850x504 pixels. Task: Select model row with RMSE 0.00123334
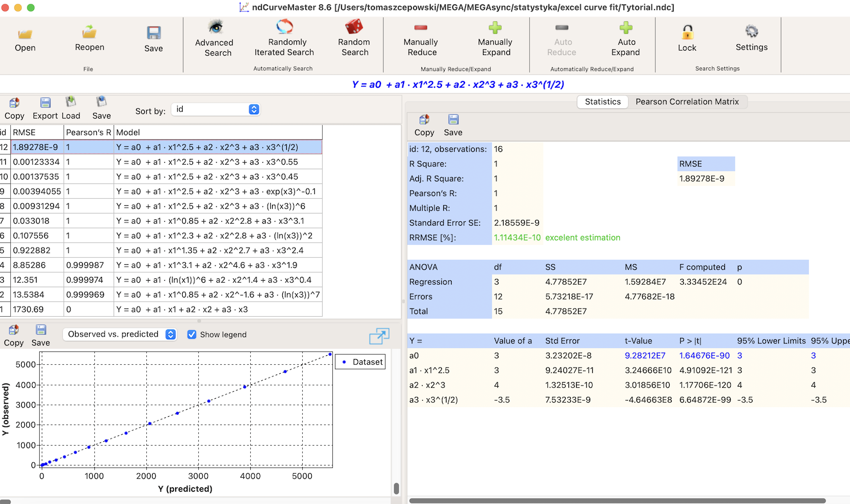point(160,162)
